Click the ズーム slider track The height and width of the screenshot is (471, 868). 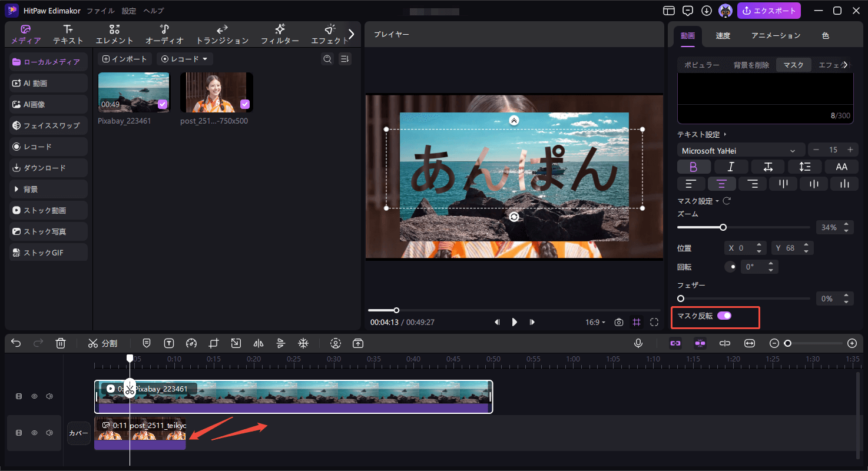click(744, 227)
